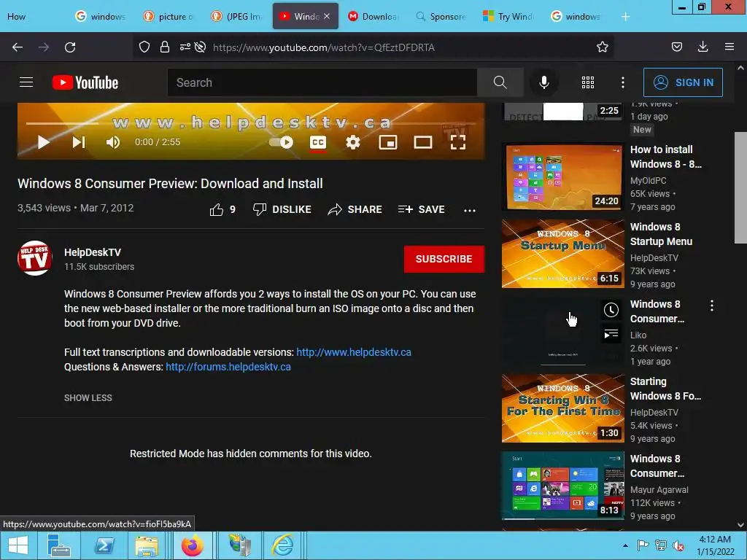Open the YouTube apps grid
The height and width of the screenshot is (560, 747).
[x=588, y=82]
